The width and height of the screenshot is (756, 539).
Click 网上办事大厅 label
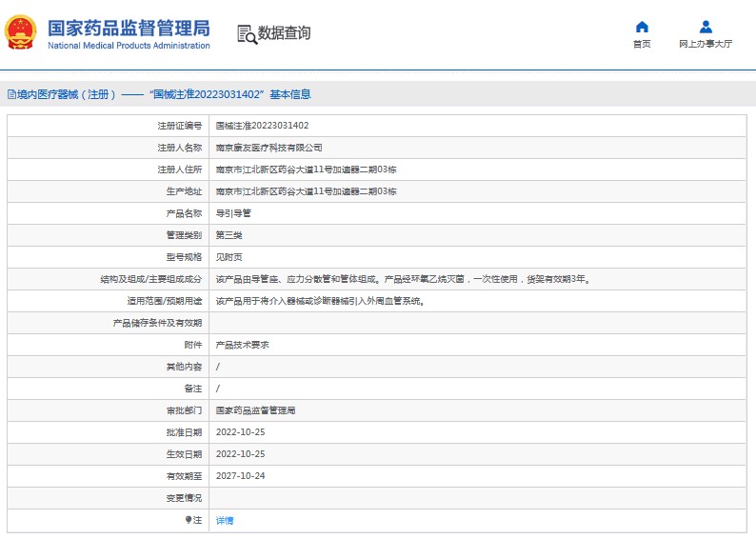click(706, 44)
